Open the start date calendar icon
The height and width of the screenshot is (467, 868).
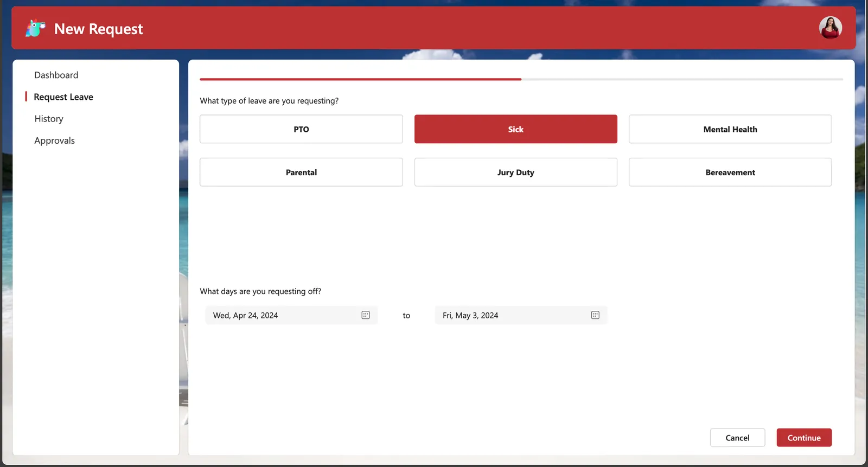tap(366, 315)
